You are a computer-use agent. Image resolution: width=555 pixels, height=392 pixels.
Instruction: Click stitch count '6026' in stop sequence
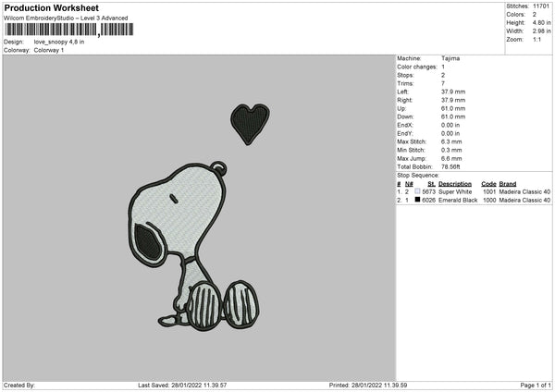[x=428, y=201]
